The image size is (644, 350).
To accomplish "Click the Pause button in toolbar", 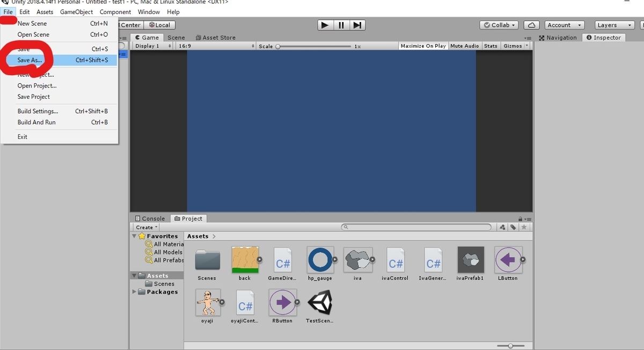I will coord(341,25).
